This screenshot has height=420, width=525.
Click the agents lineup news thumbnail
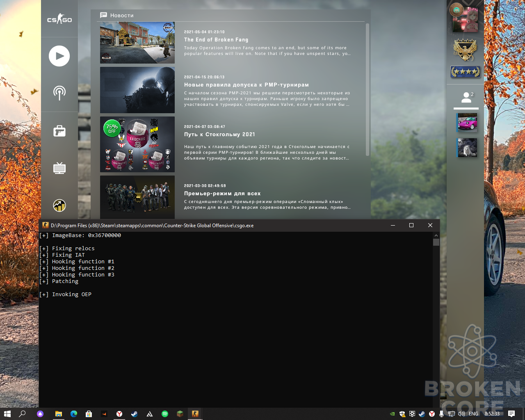[x=137, y=197]
